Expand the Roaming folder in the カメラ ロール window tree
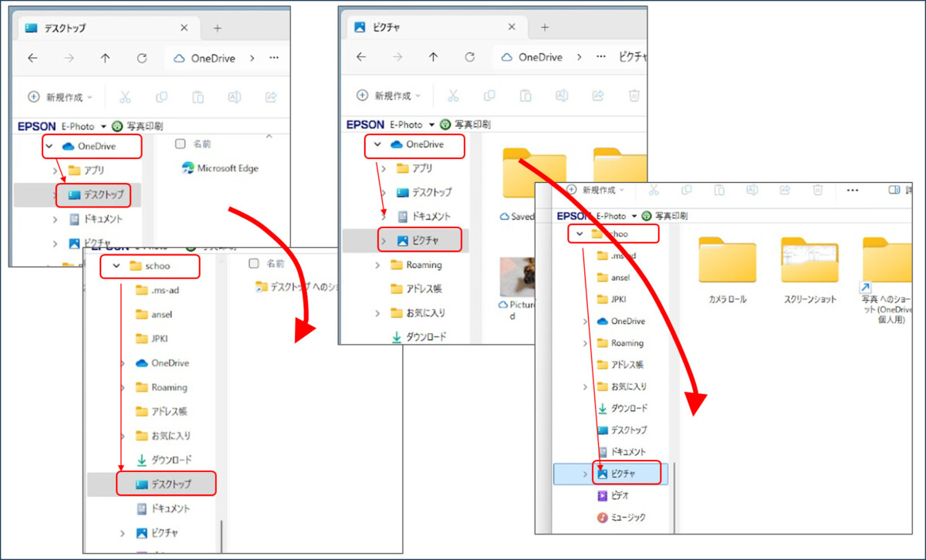The image size is (926, 560). pyautogui.click(x=585, y=343)
